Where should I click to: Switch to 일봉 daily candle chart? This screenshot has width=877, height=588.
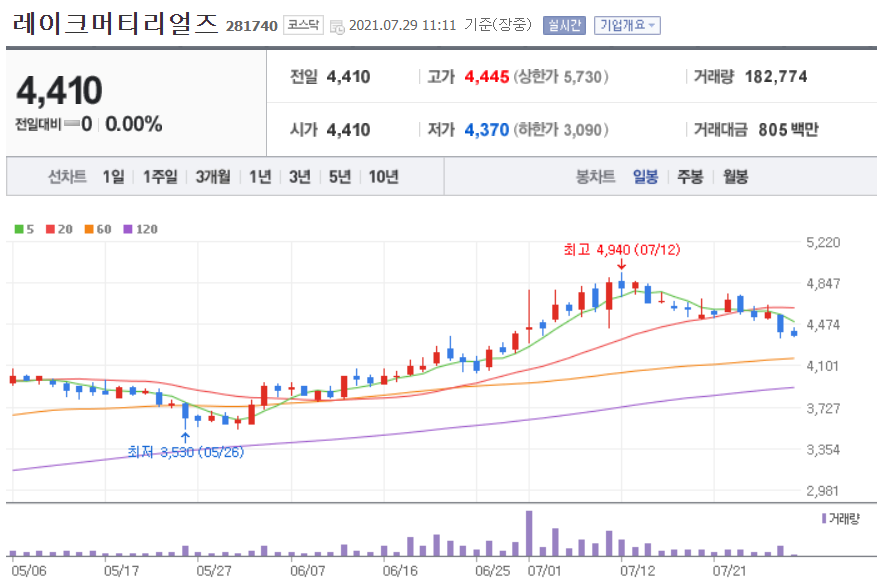645,177
